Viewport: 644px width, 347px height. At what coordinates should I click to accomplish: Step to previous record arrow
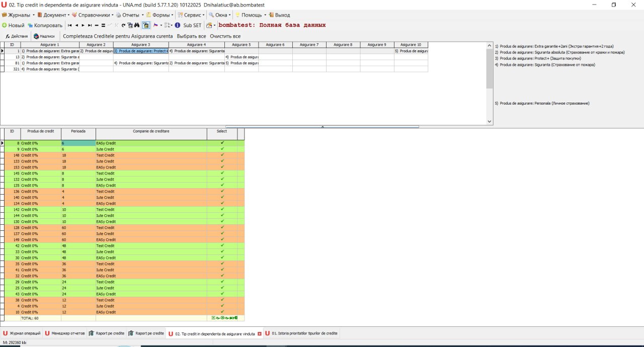point(76,25)
